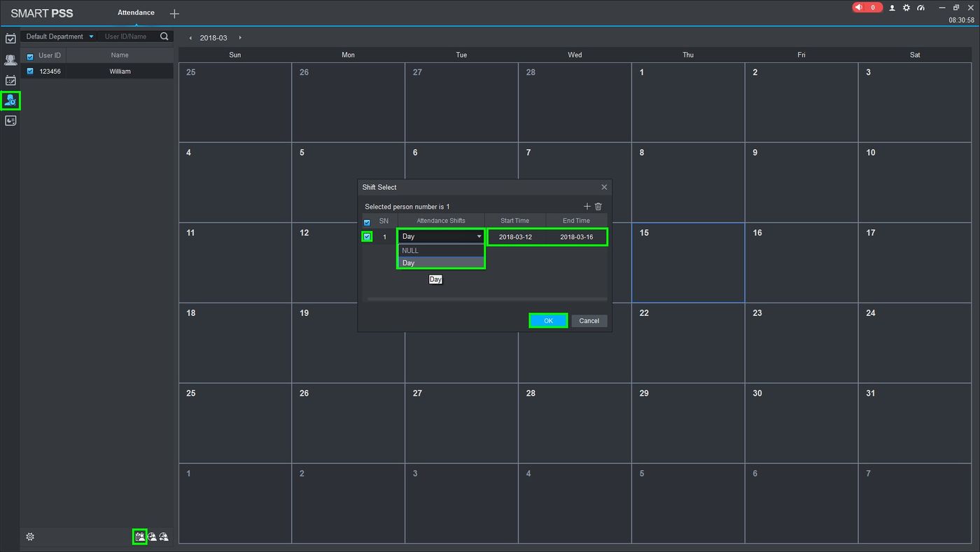Click the search magnifier beside User ID/Name
Viewport: 980px width, 552px height.
point(164,36)
